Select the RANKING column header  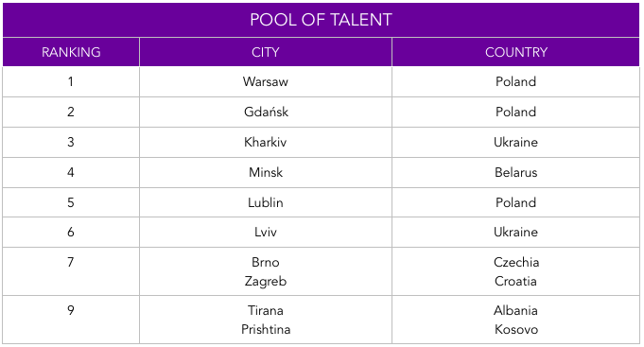click(71, 52)
